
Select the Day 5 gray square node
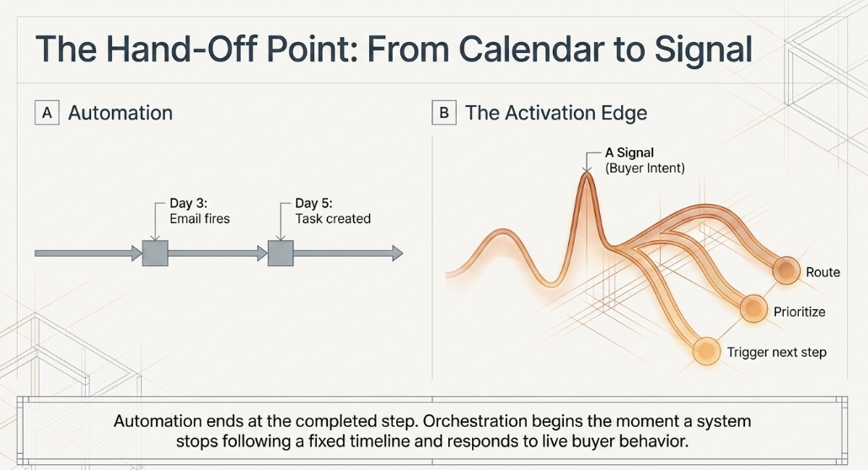click(x=281, y=254)
